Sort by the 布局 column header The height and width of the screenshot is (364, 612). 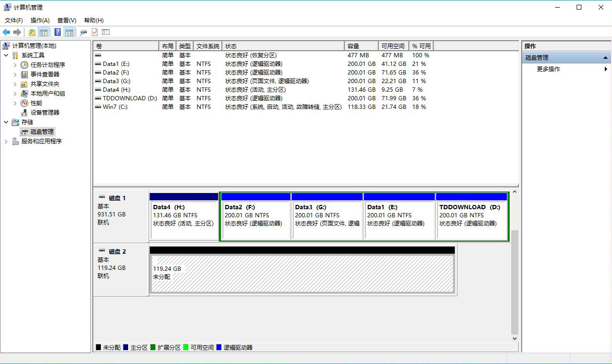point(168,46)
